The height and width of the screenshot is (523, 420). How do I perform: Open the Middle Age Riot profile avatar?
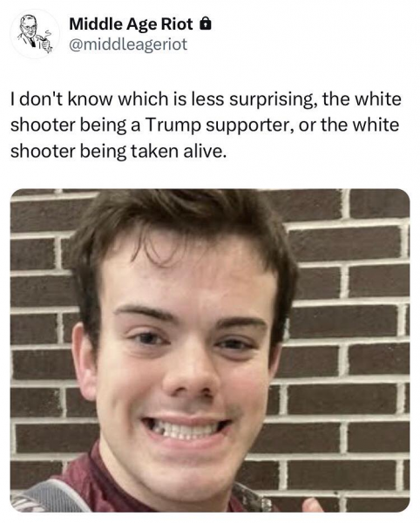[35, 34]
